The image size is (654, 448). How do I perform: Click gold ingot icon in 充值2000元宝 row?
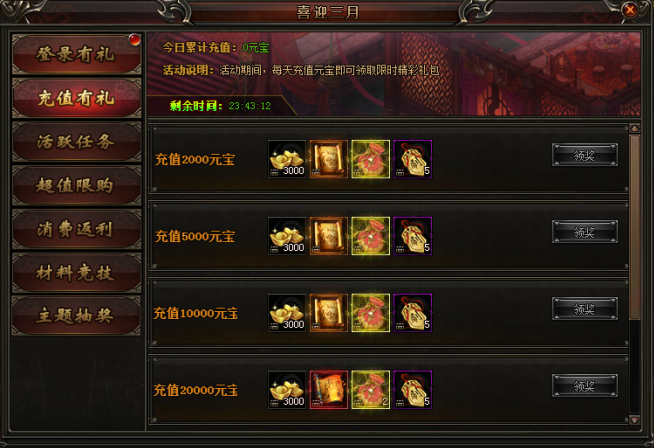(287, 159)
